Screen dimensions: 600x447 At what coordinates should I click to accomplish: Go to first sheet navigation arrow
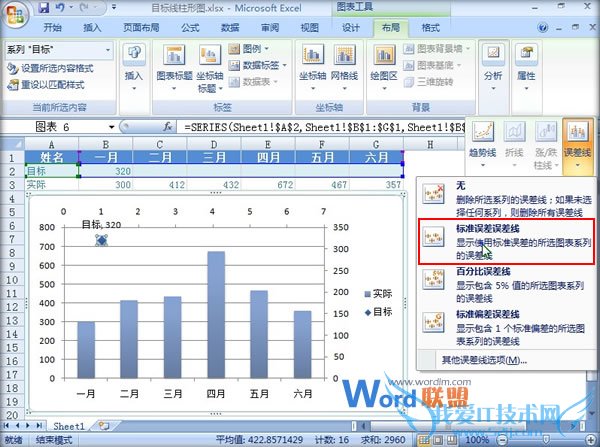tap(7, 426)
